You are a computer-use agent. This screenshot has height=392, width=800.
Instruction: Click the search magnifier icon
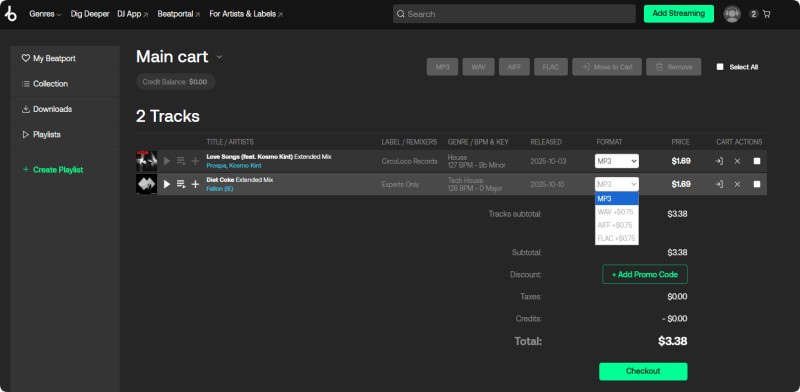pos(401,14)
